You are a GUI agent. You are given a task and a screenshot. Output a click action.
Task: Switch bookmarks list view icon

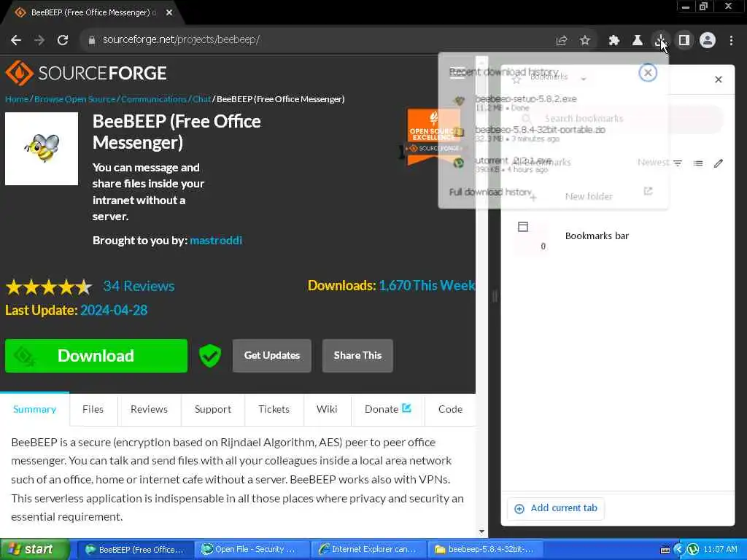click(698, 163)
